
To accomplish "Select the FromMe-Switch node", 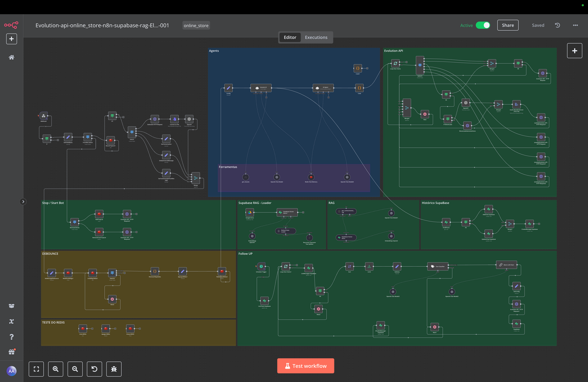I will [x=87, y=137].
